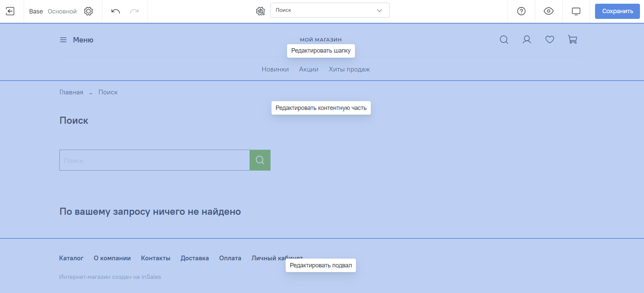Screen dimensions: 644x293
Task: Click the Редактировать шапку button
Action: [321, 51]
